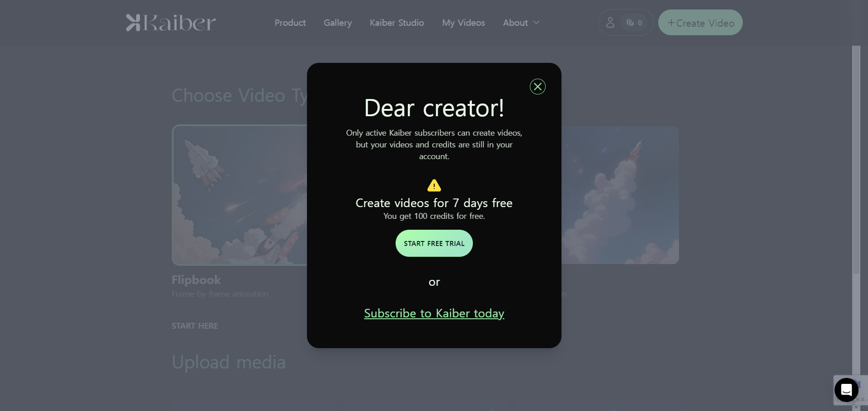Screen dimensions: 868x411
Task: Expand the About dropdown menu
Action: pyautogui.click(x=521, y=23)
